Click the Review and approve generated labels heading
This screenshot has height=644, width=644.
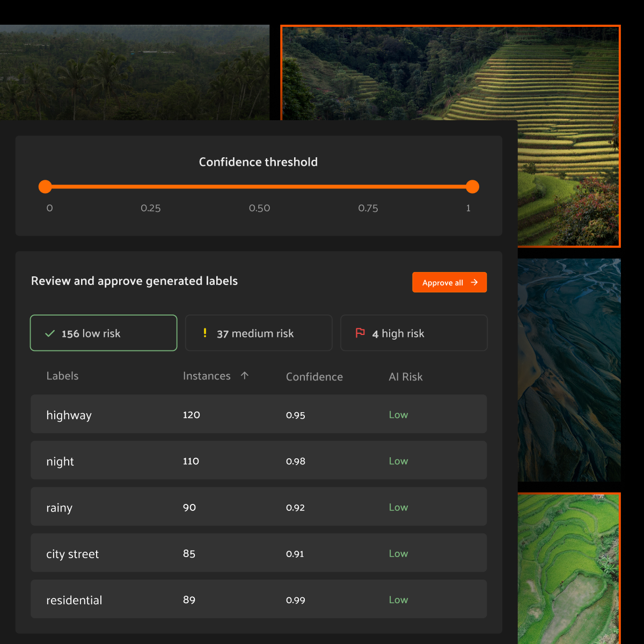pyautogui.click(x=134, y=281)
